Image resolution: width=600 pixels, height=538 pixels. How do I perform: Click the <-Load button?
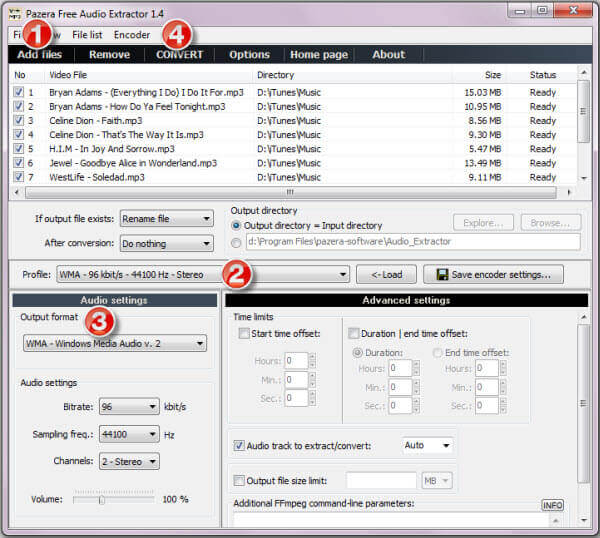point(386,274)
